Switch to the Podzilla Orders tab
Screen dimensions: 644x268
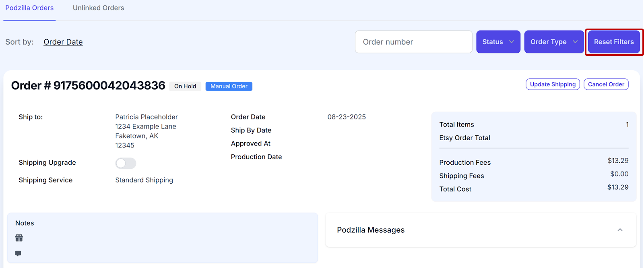[29, 8]
